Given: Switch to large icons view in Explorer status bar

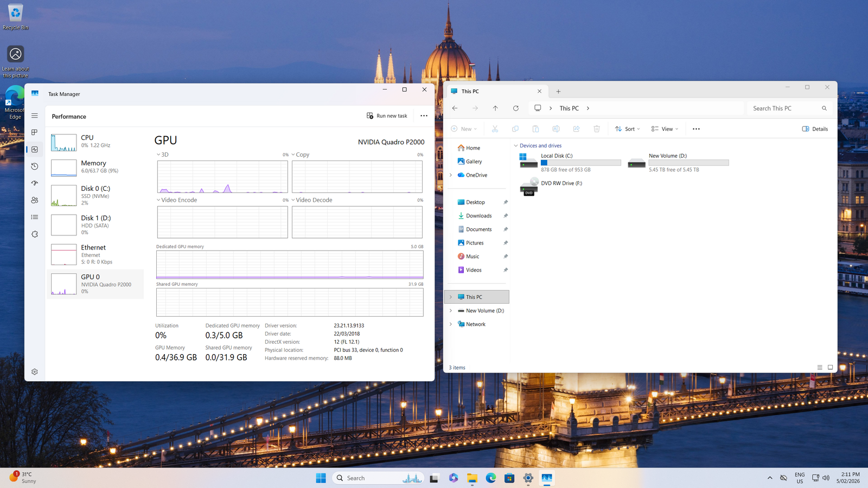Looking at the screenshot, I should (x=830, y=368).
